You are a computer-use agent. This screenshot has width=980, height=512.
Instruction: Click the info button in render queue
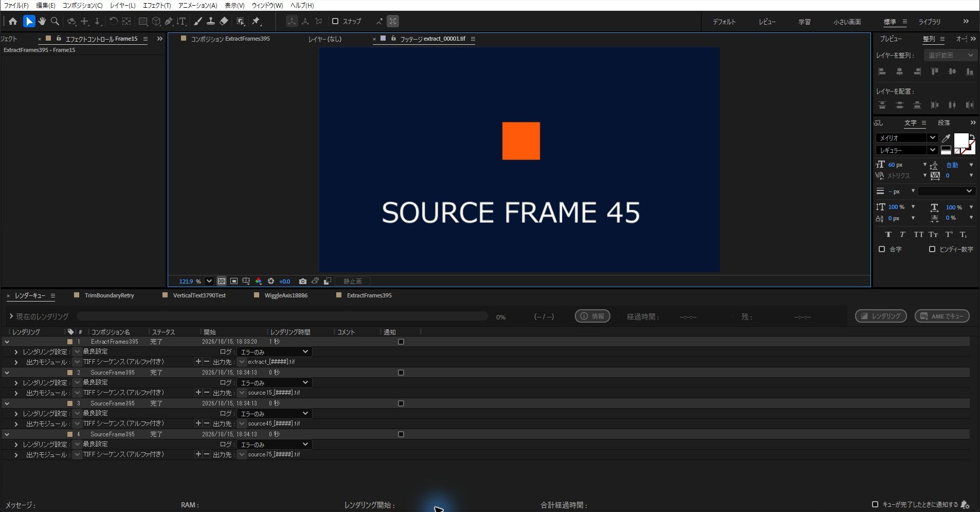point(592,316)
